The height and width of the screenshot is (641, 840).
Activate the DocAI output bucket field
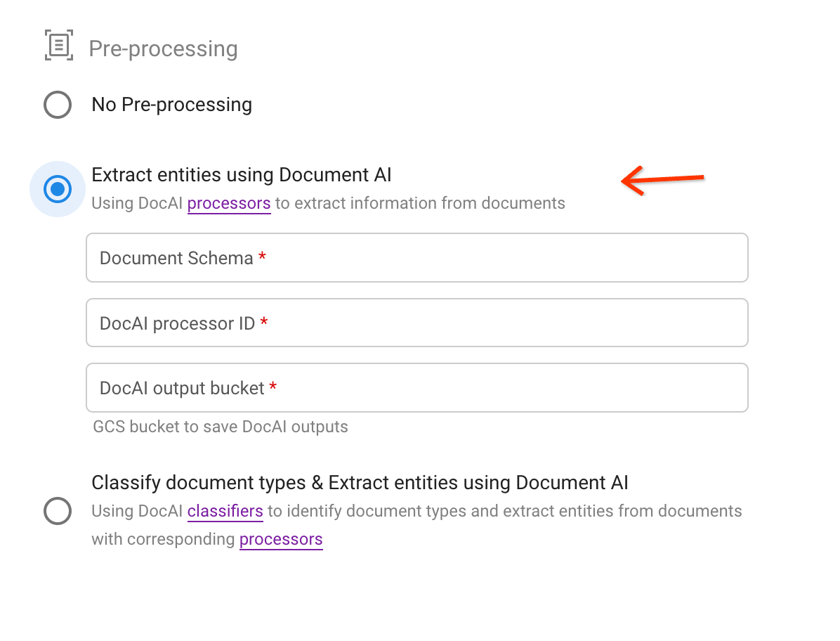pyautogui.click(x=416, y=387)
